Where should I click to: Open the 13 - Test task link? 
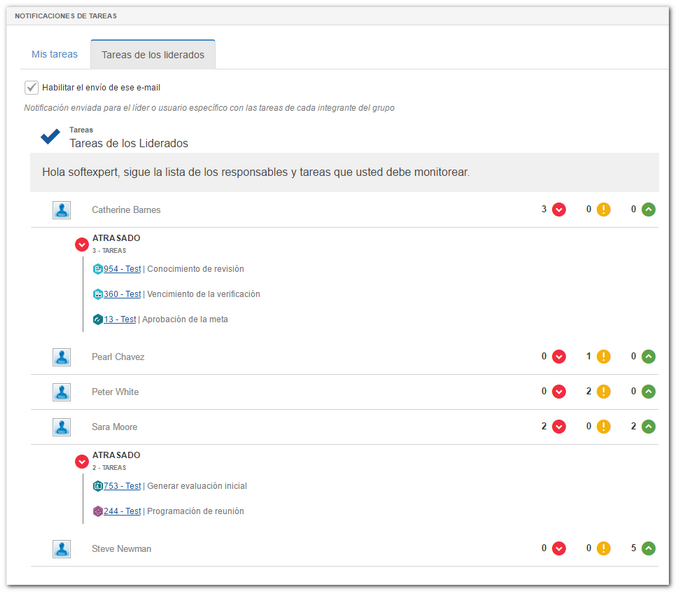[x=120, y=319]
